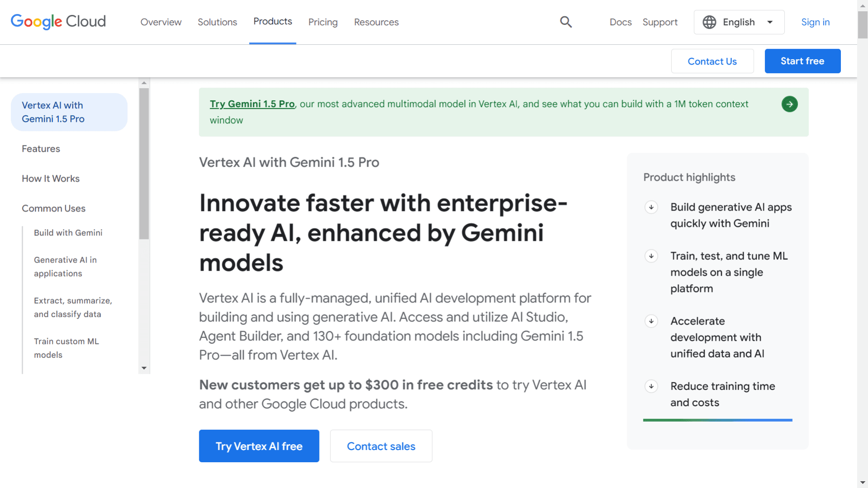This screenshot has width=868, height=488.
Task: Click the progress bar under Product highlights
Action: pos(717,420)
